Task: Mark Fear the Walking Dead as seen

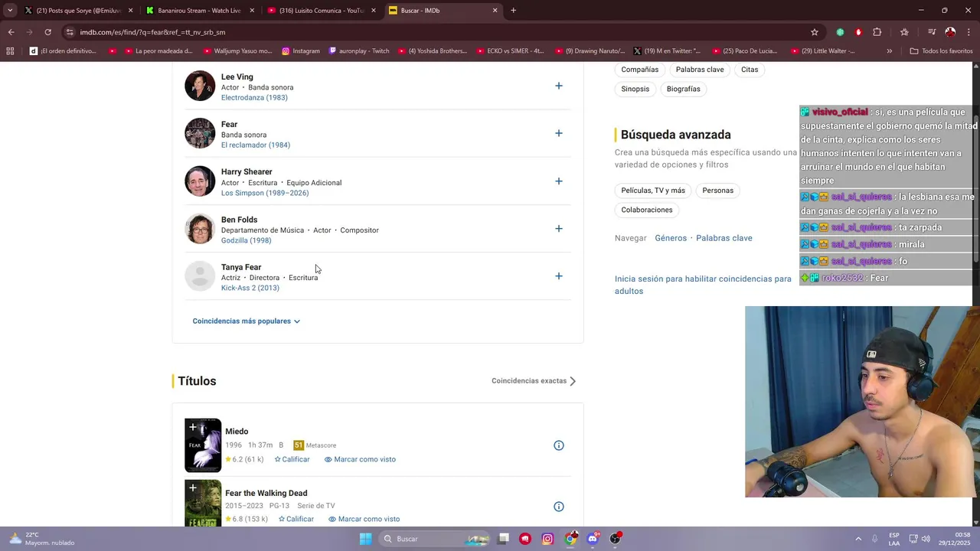Action: tap(364, 519)
